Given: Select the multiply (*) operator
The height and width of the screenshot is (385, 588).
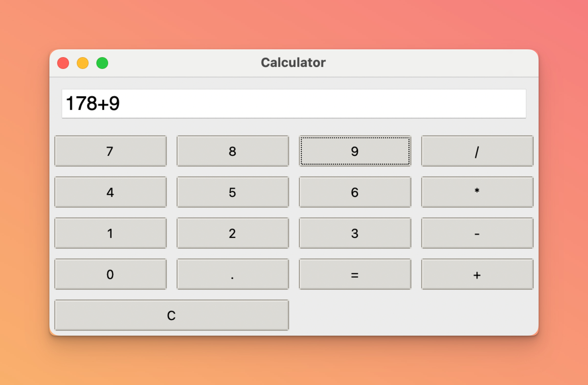Looking at the screenshot, I should point(477,192).
